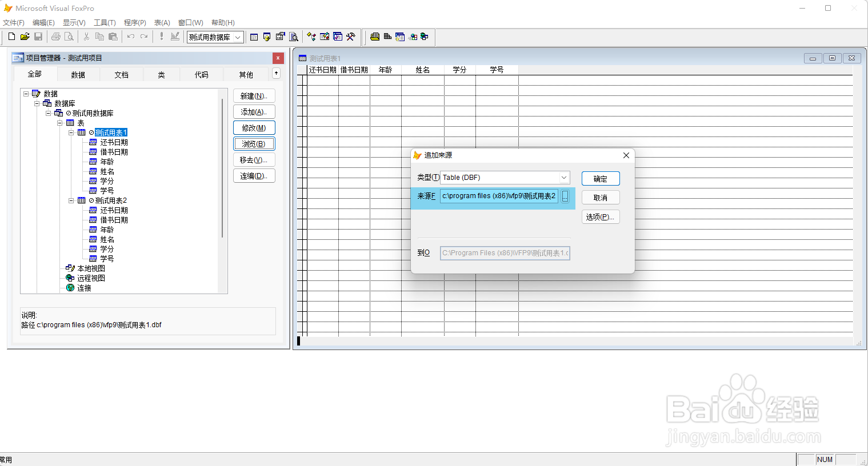Select the Cut toolbar icon
This screenshot has height=466, width=868.
(x=86, y=37)
